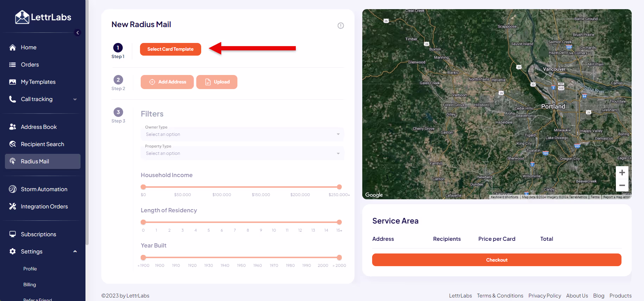Viewport: 644px width, 301px height.
Task: Click the My Templates image icon
Action: pyautogui.click(x=13, y=82)
